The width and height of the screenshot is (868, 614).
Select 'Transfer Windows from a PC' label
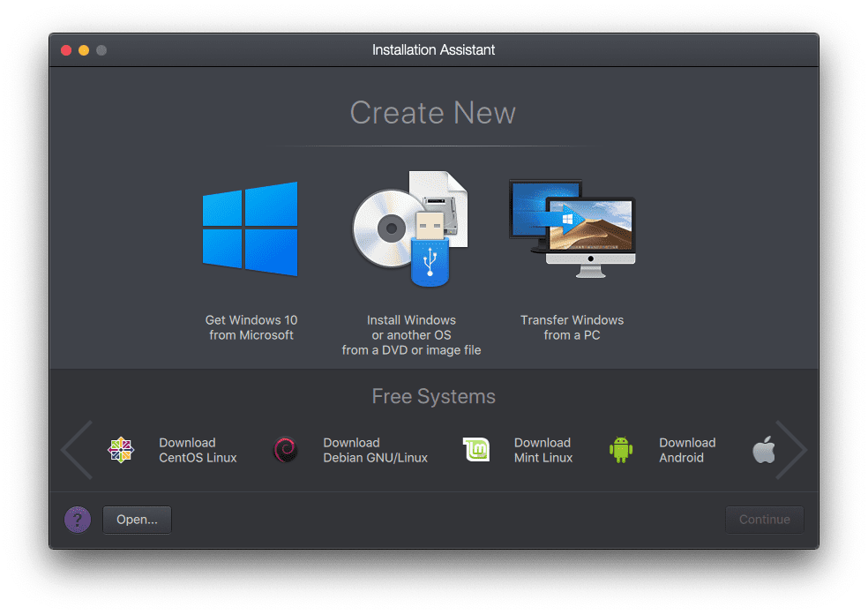point(572,328)
